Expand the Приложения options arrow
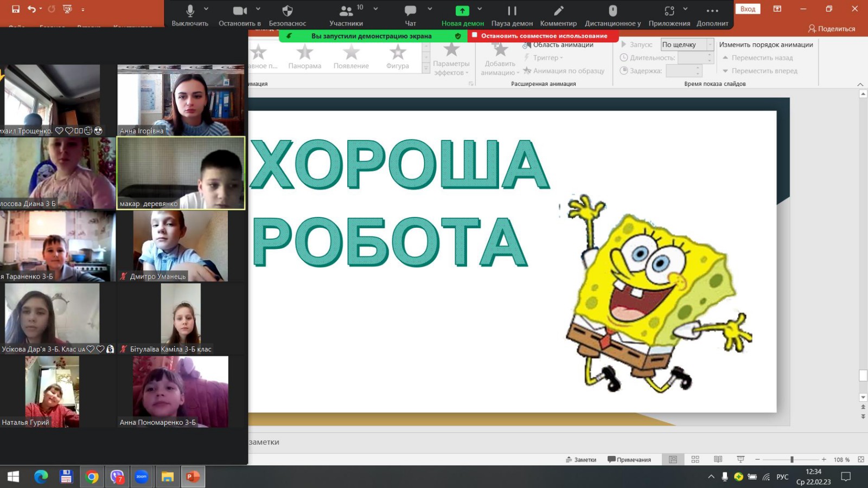Image resolution: width=868 pixels, height=488 pixels. tap(685, 9)
